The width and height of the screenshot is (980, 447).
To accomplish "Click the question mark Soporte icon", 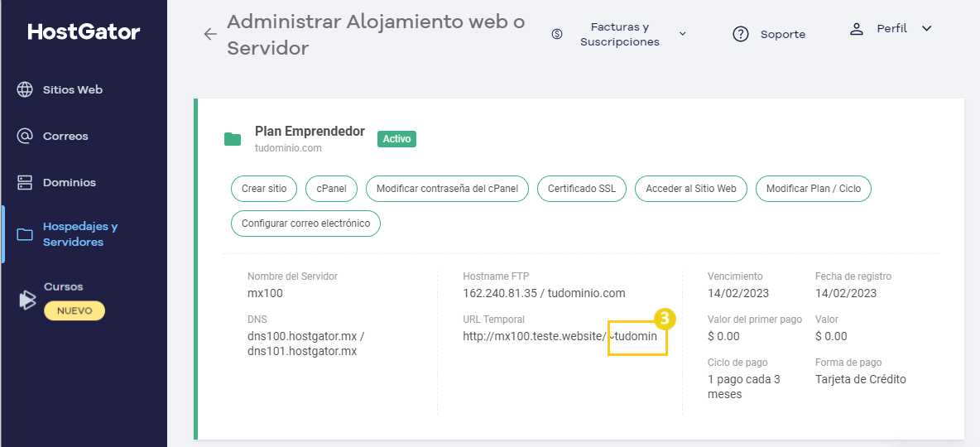I will [741, 35].
